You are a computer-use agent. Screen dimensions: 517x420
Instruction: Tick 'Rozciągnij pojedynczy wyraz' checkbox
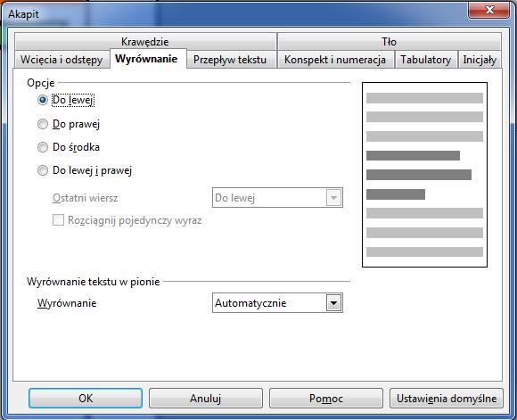(x=58, y=220)
